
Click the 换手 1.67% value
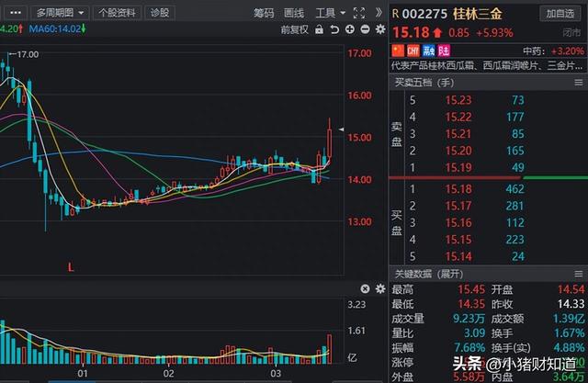[570, 332]
